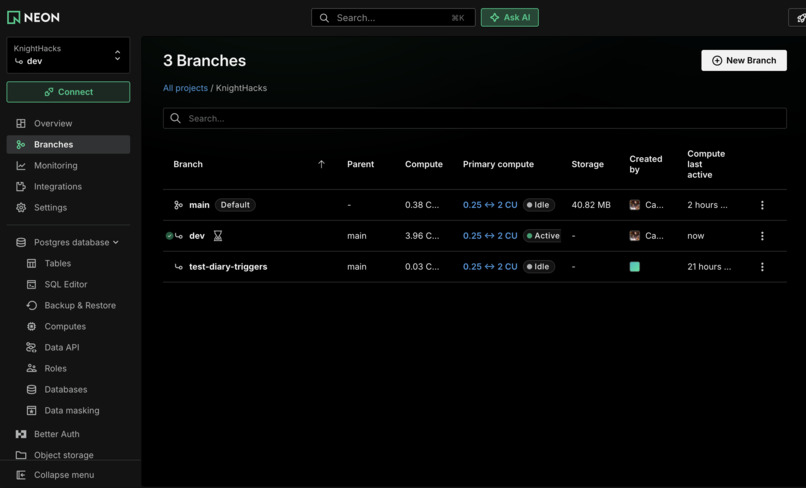Click the Neon logo
The width and height of the screenshot is (806, 488).
(33, 17)
